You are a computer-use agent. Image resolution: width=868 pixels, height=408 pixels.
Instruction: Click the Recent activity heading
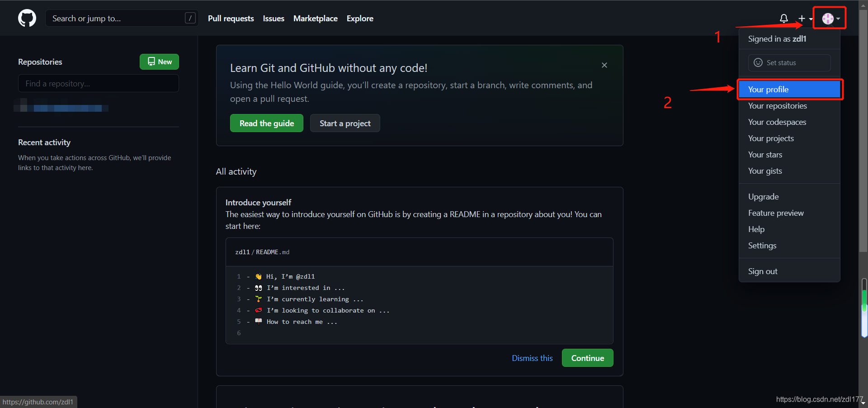point(44,142)
